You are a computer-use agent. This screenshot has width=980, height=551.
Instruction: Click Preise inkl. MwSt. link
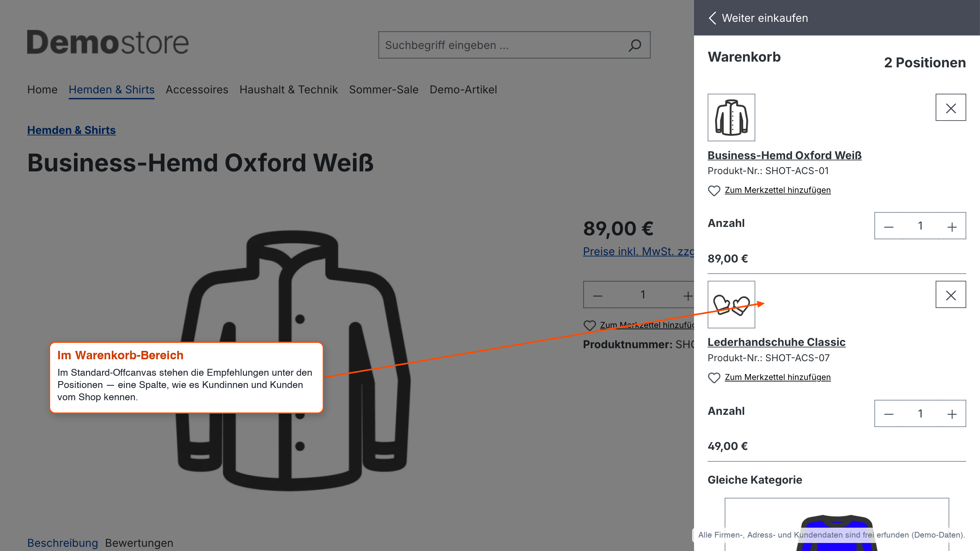(638, 251)
